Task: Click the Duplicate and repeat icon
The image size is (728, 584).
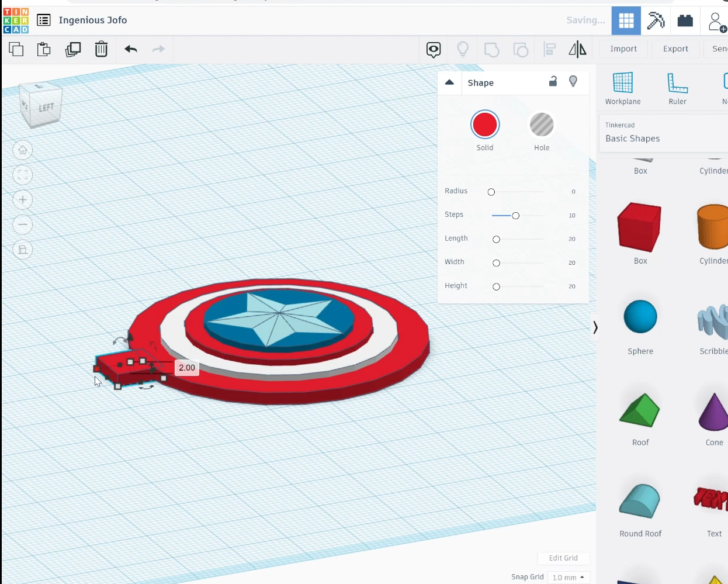Action: coord(73,49)
